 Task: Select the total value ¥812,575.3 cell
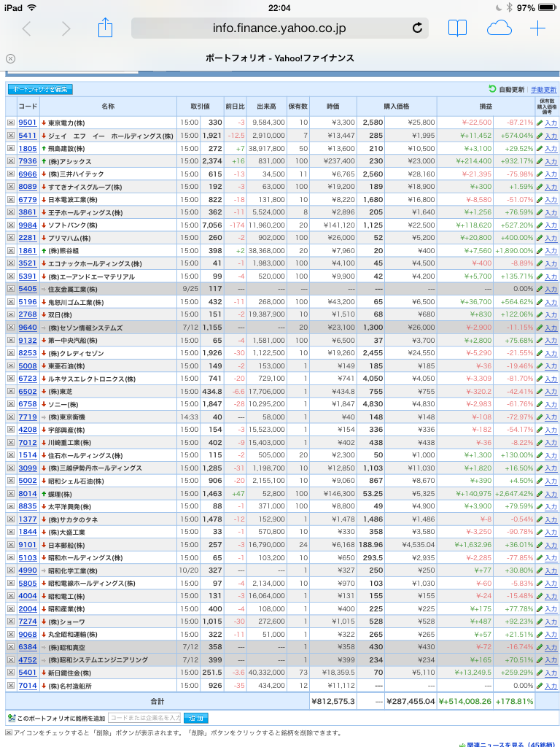333,701
